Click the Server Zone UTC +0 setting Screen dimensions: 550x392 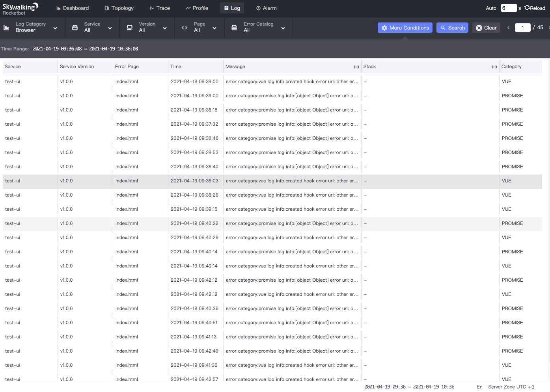coord(511,387)
